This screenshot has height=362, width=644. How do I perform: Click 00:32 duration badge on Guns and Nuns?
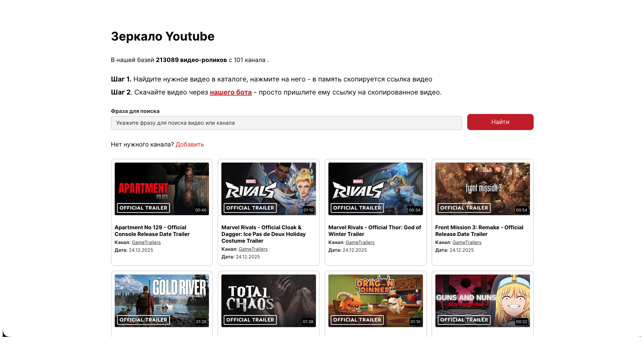pos(522,322)
